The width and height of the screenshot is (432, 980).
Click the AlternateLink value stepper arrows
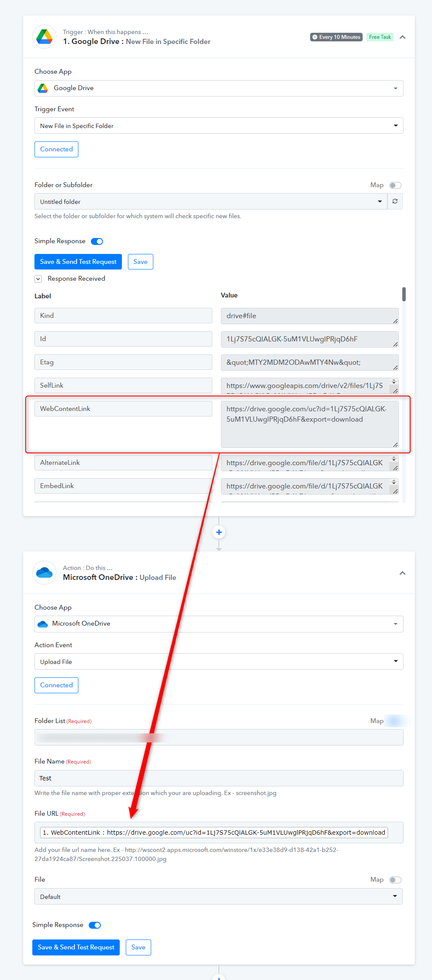coord(394,459)
